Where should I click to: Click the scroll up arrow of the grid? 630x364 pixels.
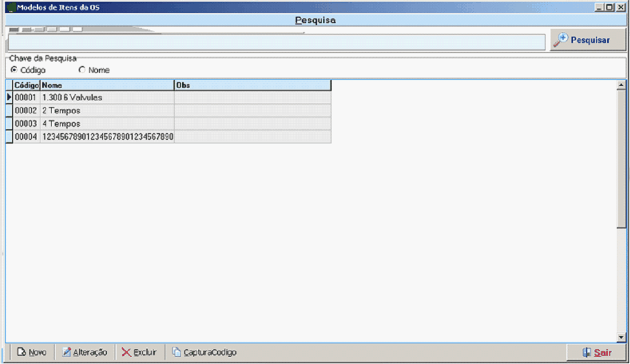click(x=621, y=85)
